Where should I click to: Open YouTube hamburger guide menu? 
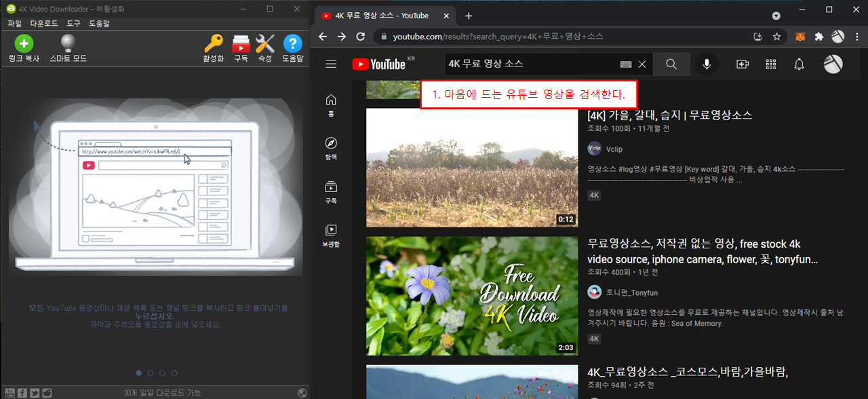tap(331, 64)
